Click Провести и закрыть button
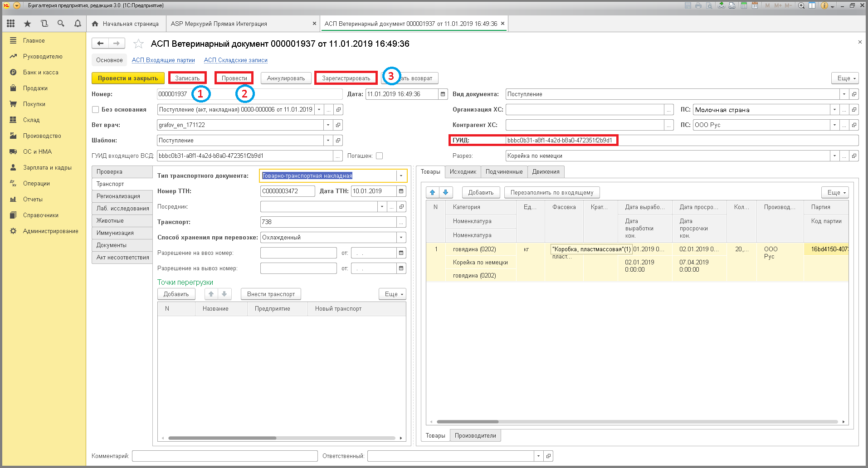This screenshot has height=468, width=868. click(128, 78)
